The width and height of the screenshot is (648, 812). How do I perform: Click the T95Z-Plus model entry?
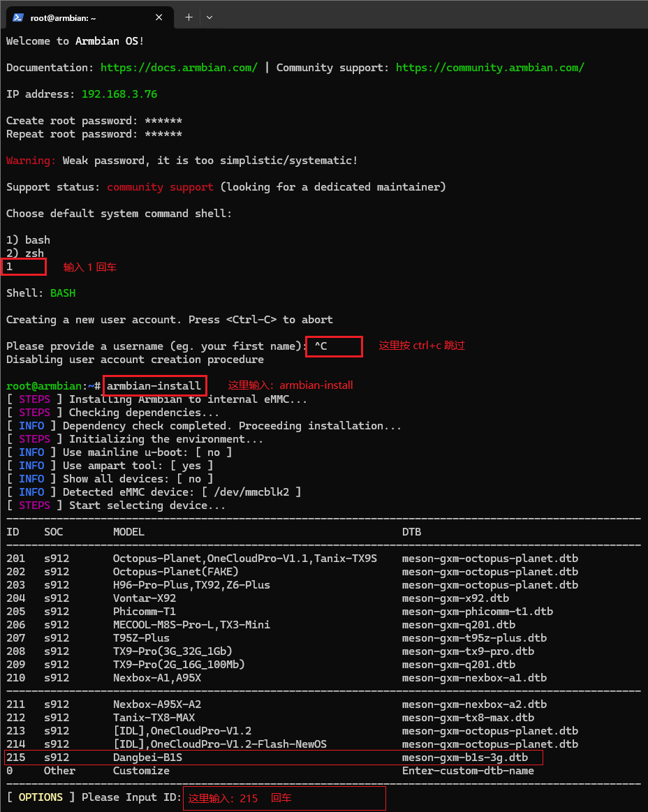[141, 638]
